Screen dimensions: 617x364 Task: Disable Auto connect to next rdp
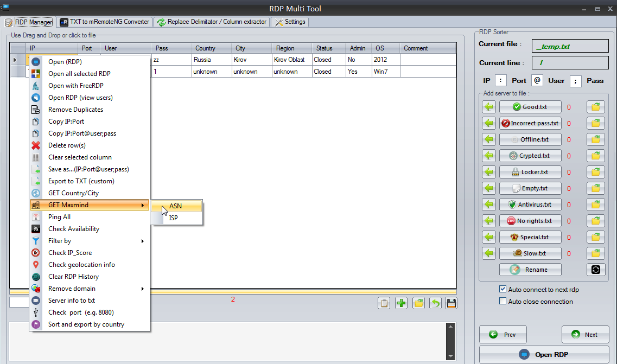coord(502,290)
